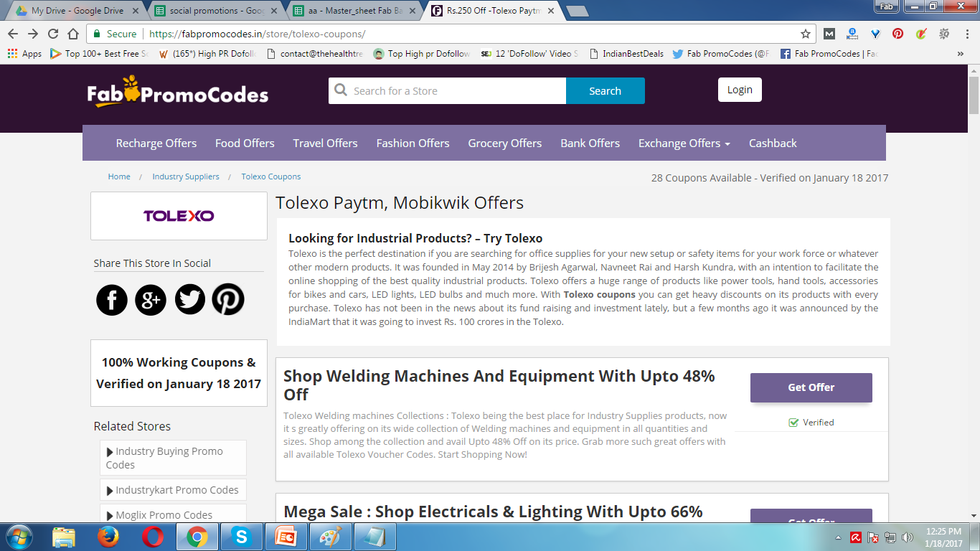Open Food Offers menu item

[245, 143]
